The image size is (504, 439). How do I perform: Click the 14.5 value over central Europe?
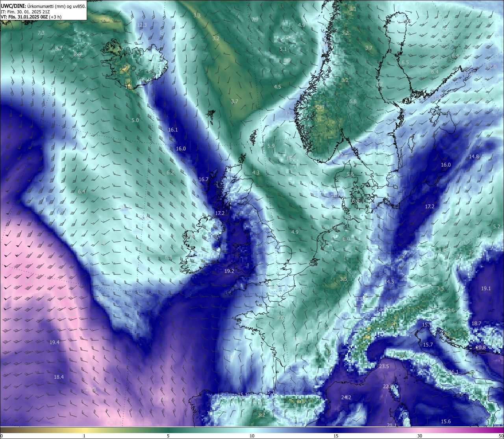point(389,282)
